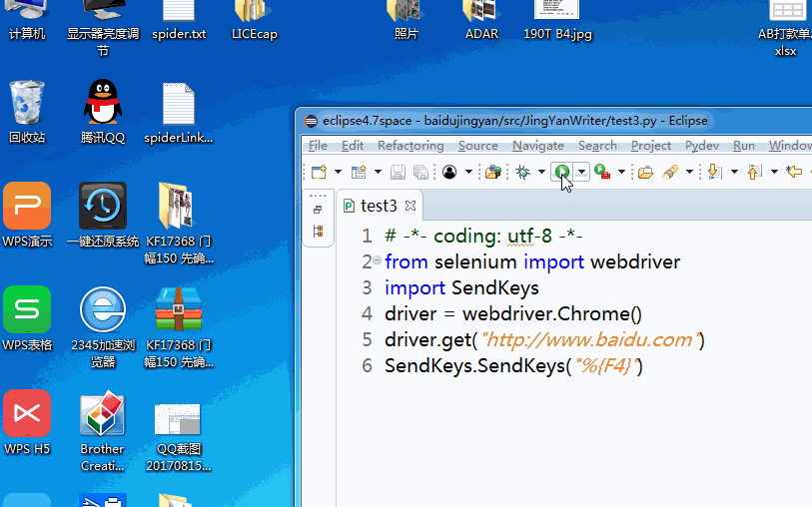
Task: Select the WPS演示 desktop icon
Action: (27, 216)
